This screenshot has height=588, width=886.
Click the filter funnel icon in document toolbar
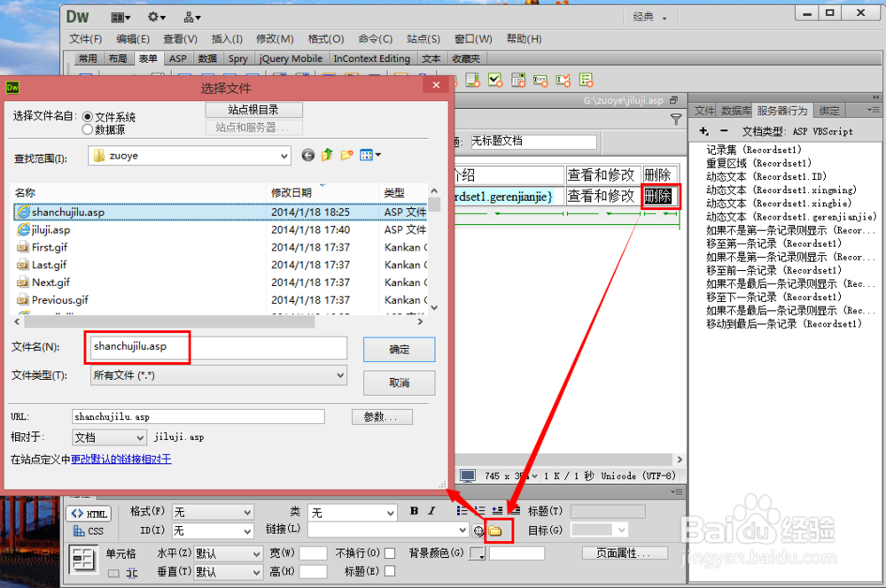[676, 120]
